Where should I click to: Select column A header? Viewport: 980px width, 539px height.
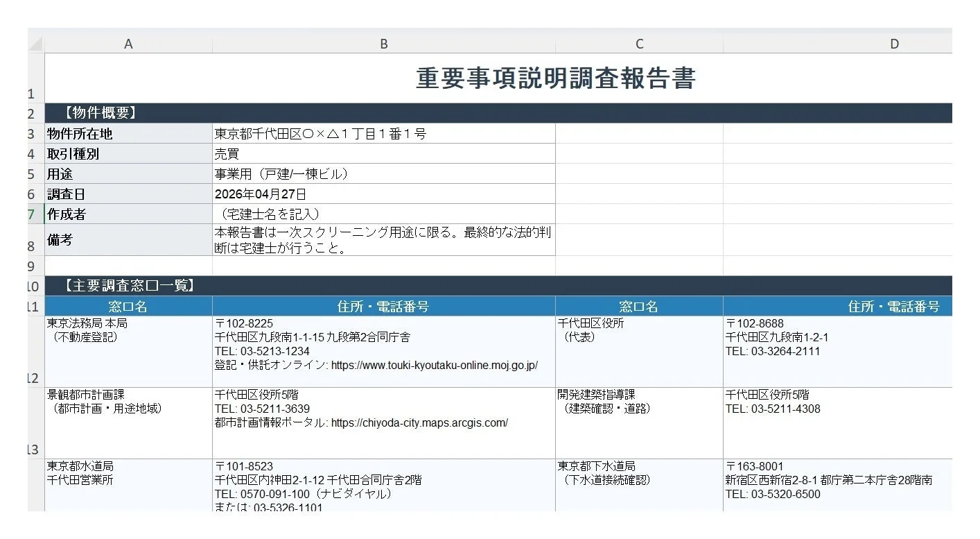(x=128, y=43)
